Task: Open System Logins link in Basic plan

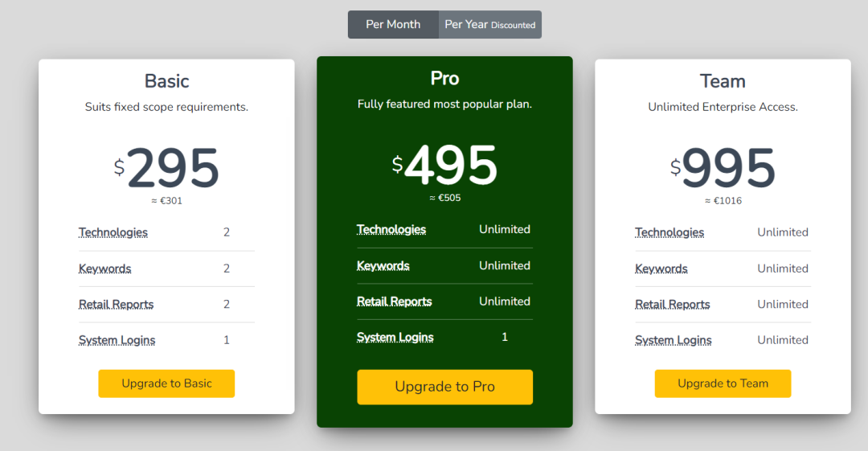Action: (117, 340)
